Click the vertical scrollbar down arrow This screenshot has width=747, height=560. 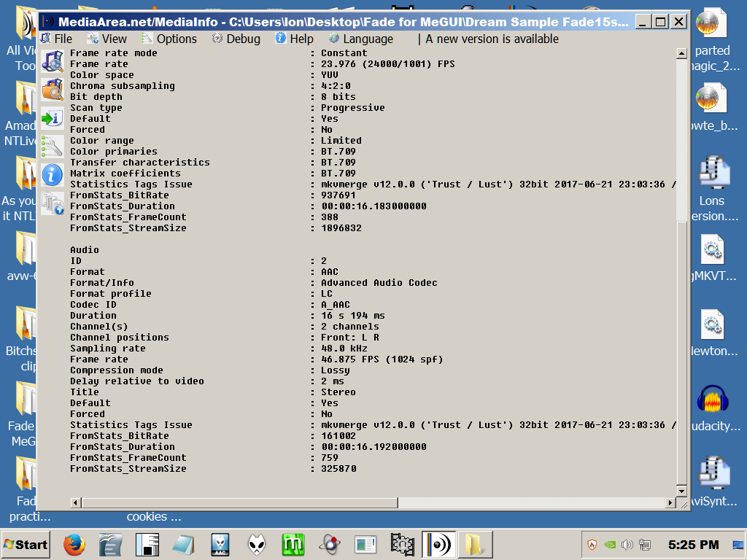682,491
